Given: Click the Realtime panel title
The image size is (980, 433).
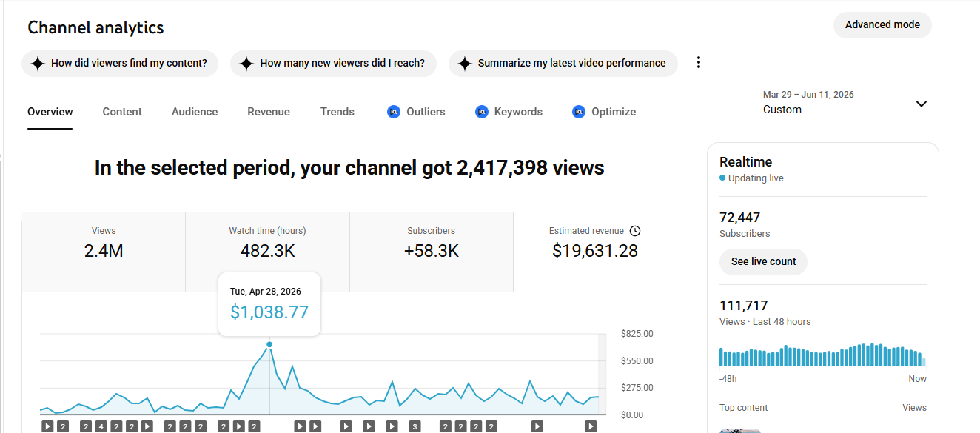Looking at the screenshot, I should [745, 162].
